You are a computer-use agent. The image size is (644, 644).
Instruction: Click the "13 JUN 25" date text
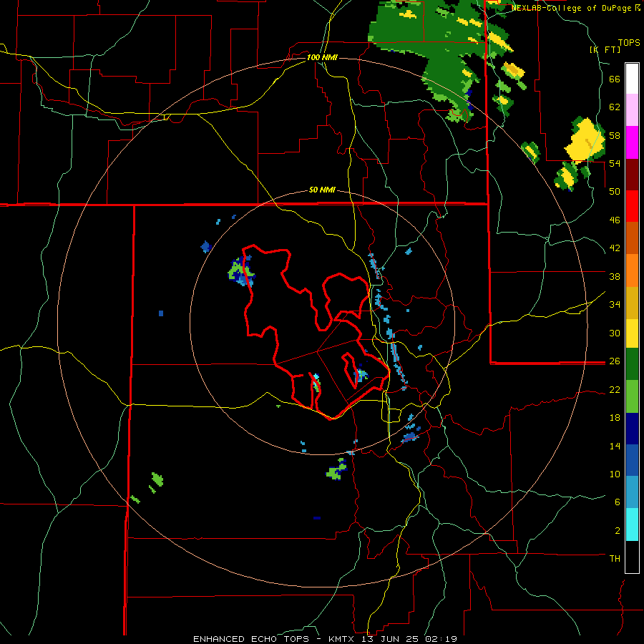[x=390, y=639]
